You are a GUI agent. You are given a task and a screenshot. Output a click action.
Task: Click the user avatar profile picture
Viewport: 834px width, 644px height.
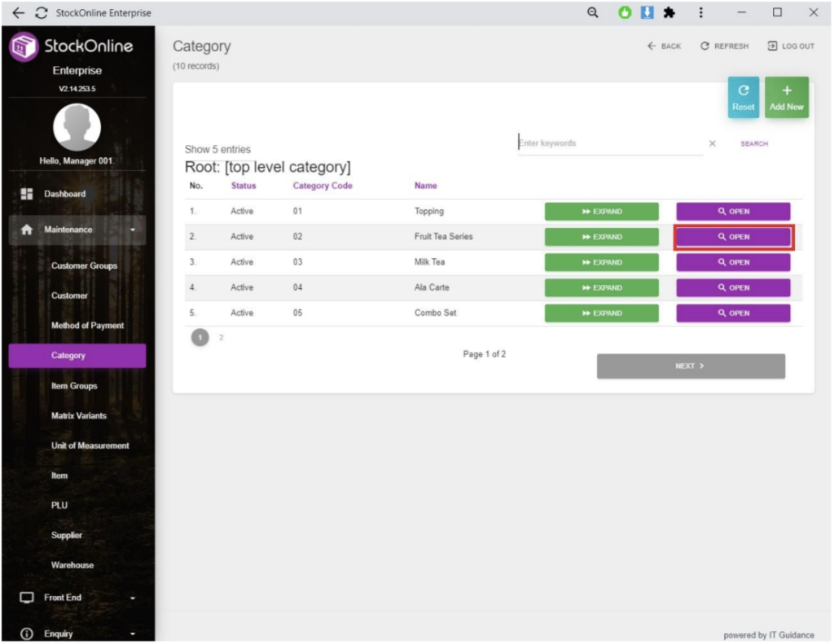77,129
